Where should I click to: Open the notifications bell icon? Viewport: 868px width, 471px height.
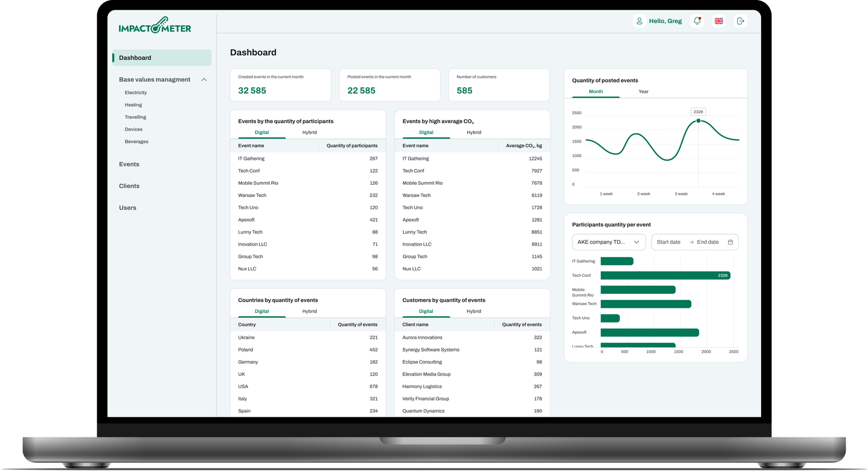(x=697, y=21)
